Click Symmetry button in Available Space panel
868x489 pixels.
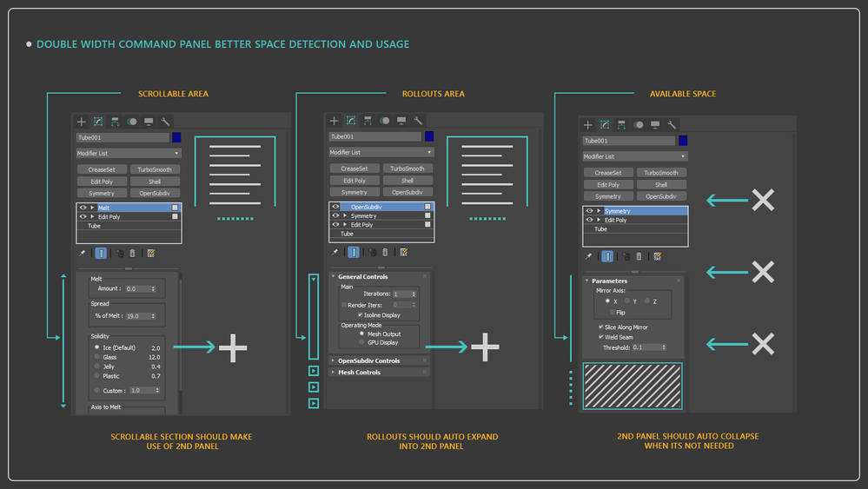[x=608, y=197]
